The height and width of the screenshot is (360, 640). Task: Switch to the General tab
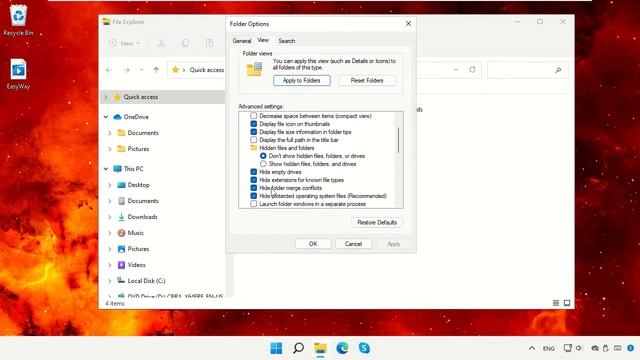[x=242, y=41]
